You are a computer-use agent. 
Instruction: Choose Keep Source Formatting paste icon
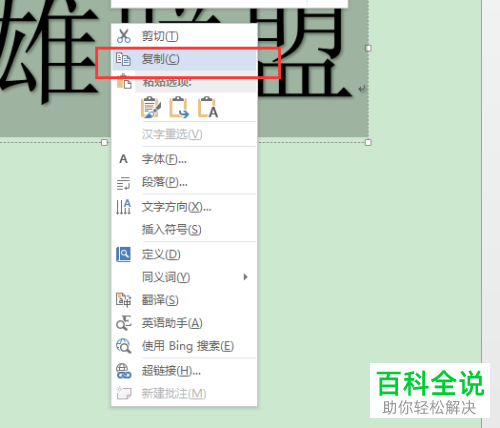(151, 107)
